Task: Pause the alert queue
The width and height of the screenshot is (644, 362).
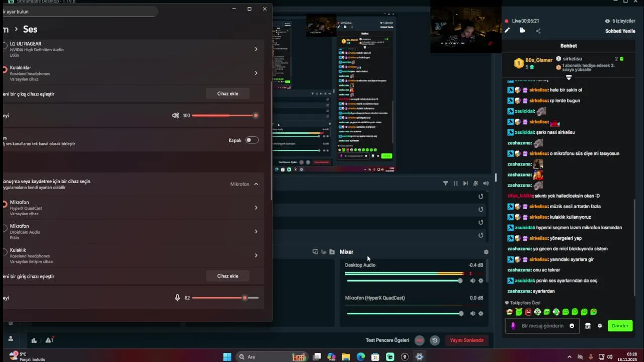Action: click(455, 184)
